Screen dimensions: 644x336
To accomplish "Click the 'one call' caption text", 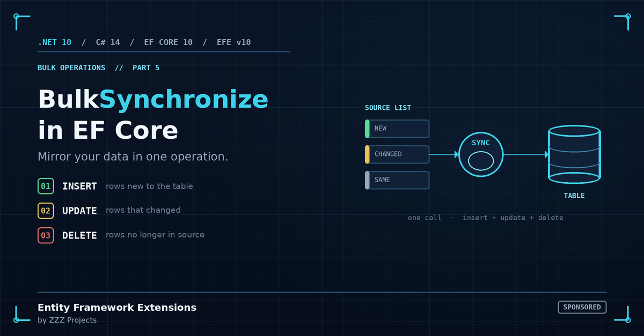I will coord(425,218).
